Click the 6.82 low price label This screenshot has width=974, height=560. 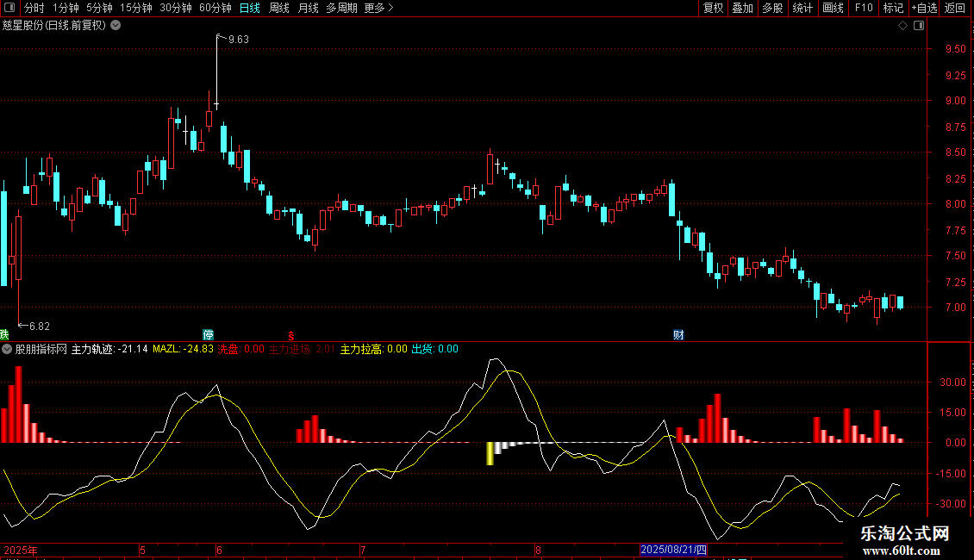(x=39, y=326)
